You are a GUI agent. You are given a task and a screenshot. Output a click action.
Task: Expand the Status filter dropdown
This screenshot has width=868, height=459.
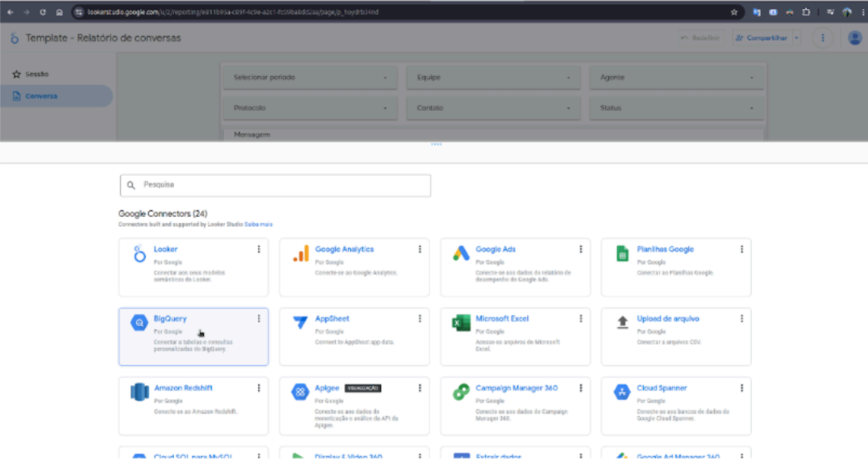pos(676,108)
